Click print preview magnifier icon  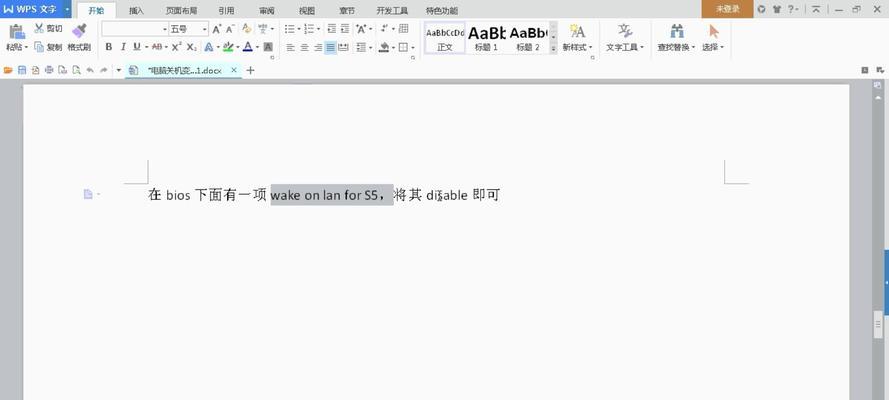(x=76, y=70)
